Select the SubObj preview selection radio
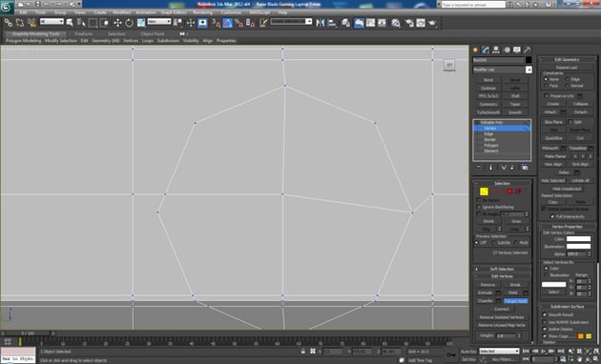Viewport: 601px width, 364px height. pos(494,243)
